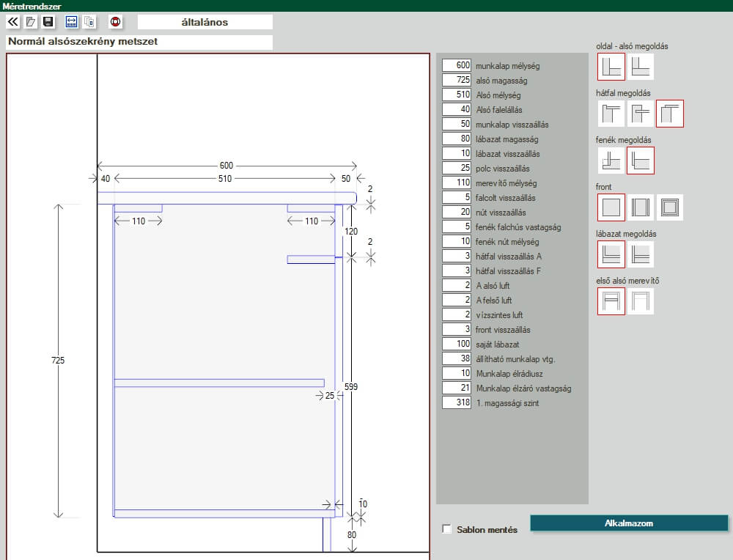This screenshot has width=733, height=560.
Task: Click the 'általános' name field
Action: click(205, 22)
